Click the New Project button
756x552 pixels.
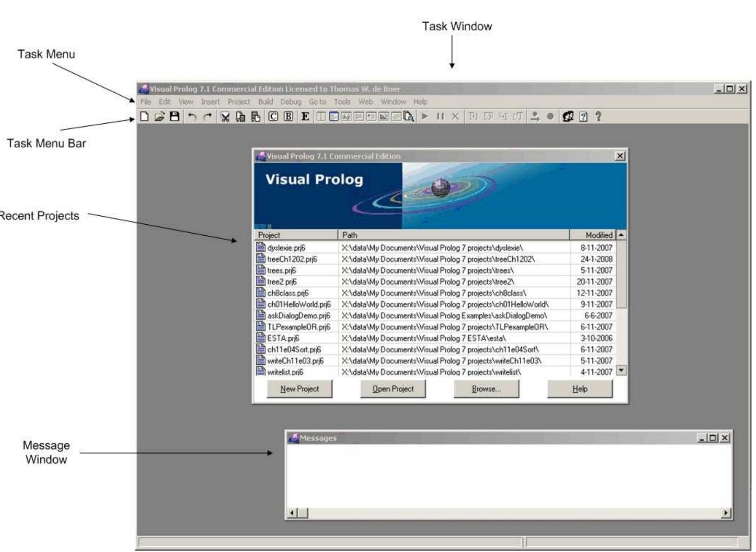pos(299,389)
